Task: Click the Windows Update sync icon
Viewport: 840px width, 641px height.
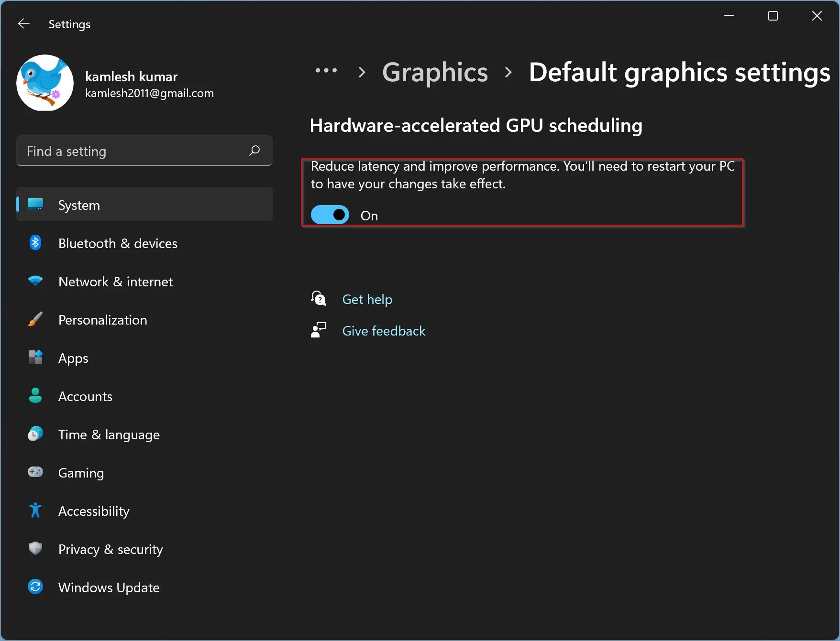Action: tap(35, 587)
